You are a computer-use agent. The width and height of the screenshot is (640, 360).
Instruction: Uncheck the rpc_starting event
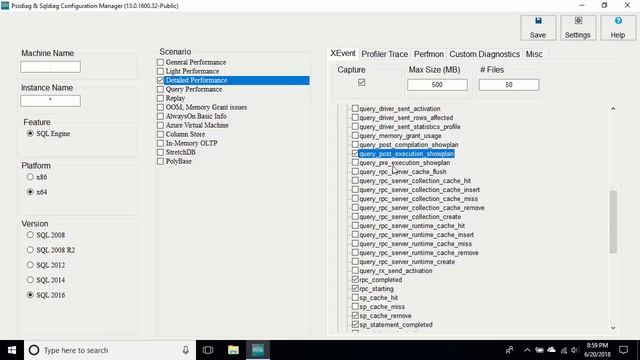[355, 289]
